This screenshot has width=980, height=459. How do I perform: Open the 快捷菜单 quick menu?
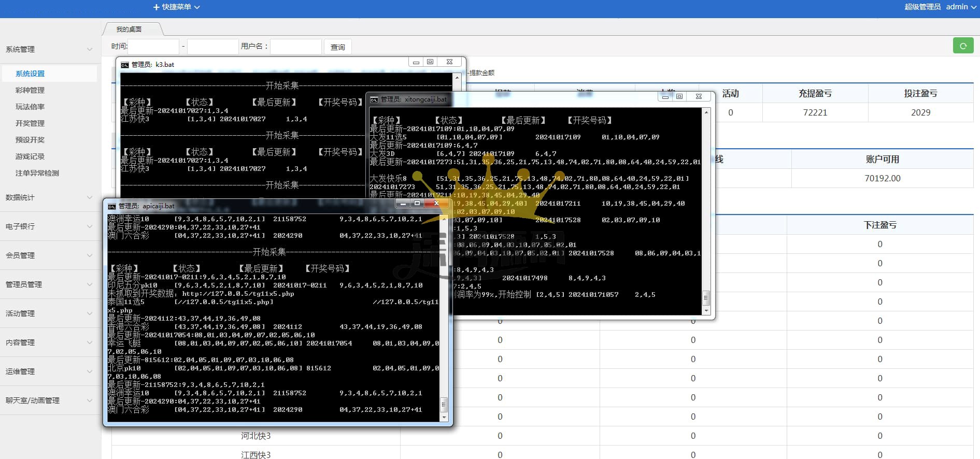[177, 7]
